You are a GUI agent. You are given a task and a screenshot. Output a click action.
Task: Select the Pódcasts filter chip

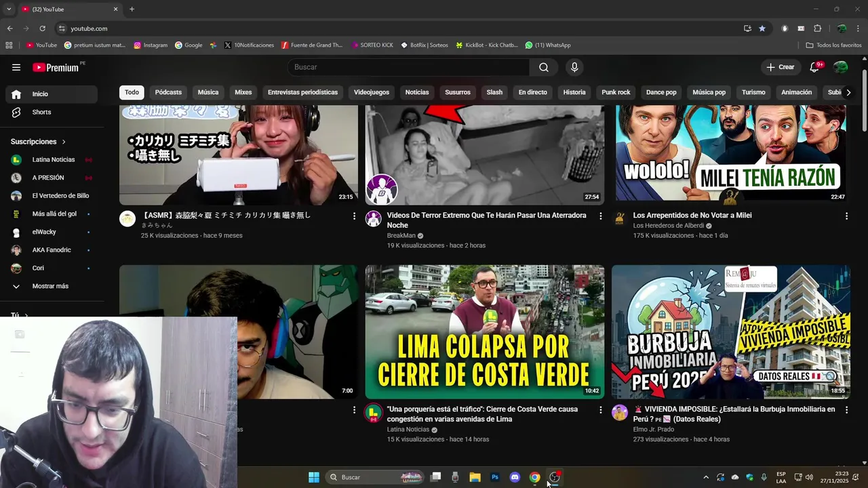pos(168,92)
